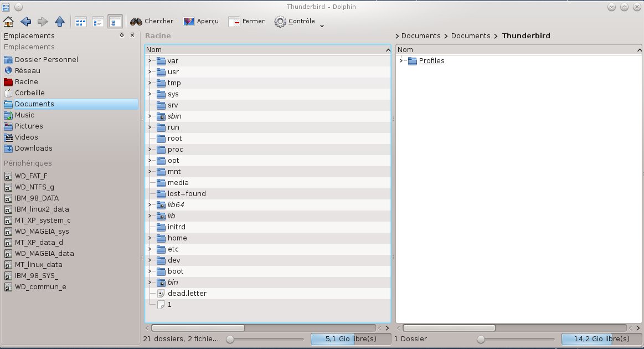644x349 pixels.
Task: Select the file named 1
Action: pyautogui.click(x=164, y=305)
